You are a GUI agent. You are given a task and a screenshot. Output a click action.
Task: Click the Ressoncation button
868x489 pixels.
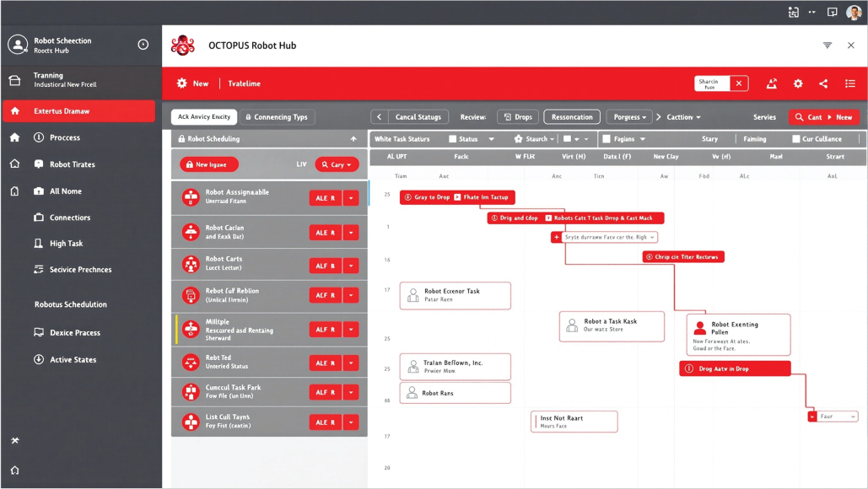(572, 116)
